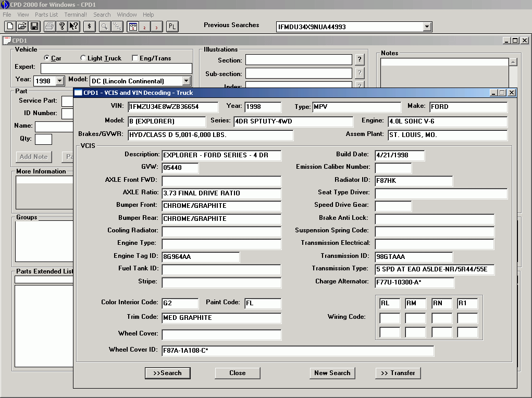Viewport: 532px width, 398px height.
Task: Click the AXLE Ratio field
Action: tap(221, 193)
